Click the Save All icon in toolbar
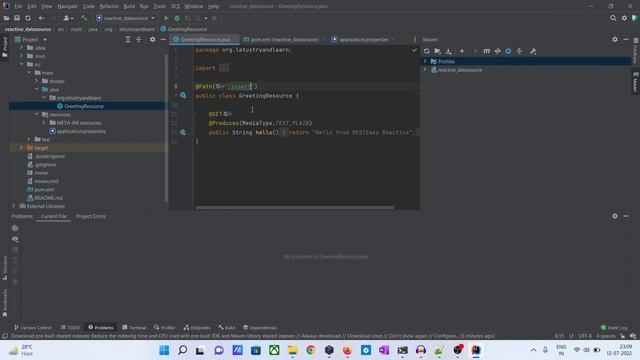The height and width of the screenshot is (360, 640). pos(17,18)
